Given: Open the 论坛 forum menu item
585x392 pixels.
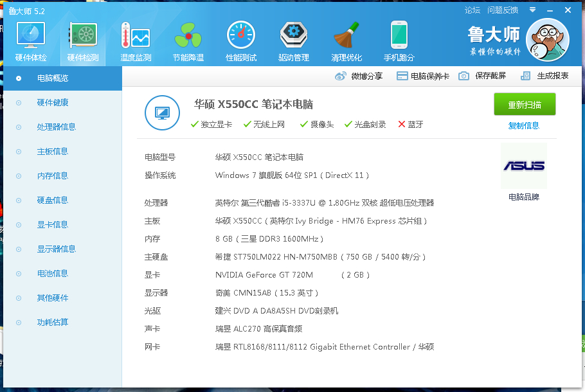Looking at the screenshot, I should [473, 10].
